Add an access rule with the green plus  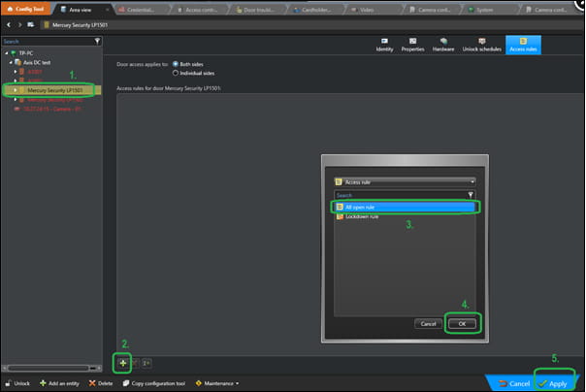(122, 363)
